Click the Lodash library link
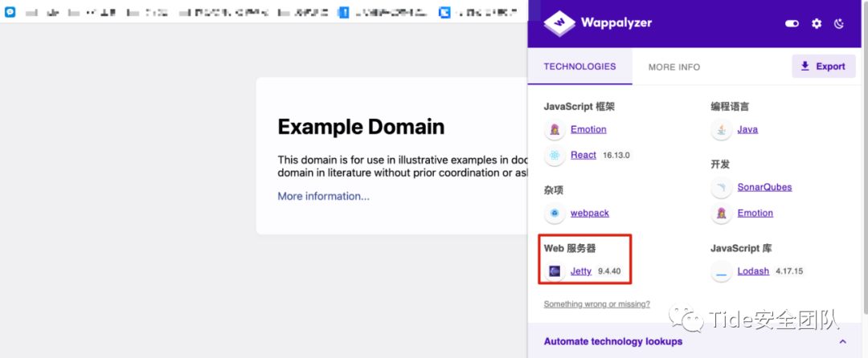This screenshot has height=358, width=868. [753, 271]
